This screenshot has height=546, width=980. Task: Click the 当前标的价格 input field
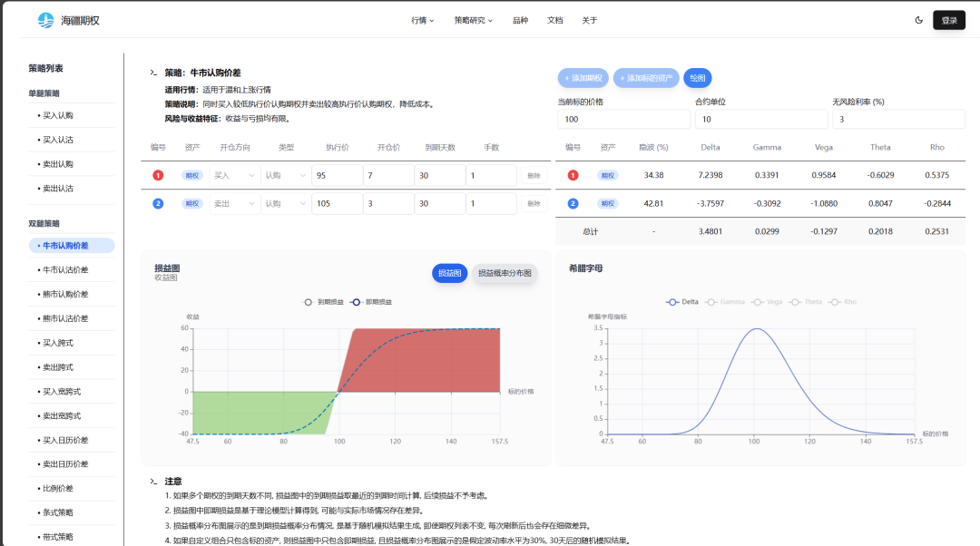(622, 119)
